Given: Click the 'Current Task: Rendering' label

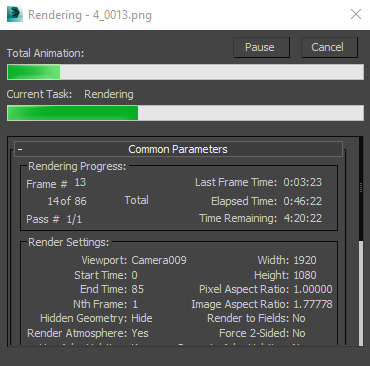Looking at the screenshot, I should coord(70,94).
